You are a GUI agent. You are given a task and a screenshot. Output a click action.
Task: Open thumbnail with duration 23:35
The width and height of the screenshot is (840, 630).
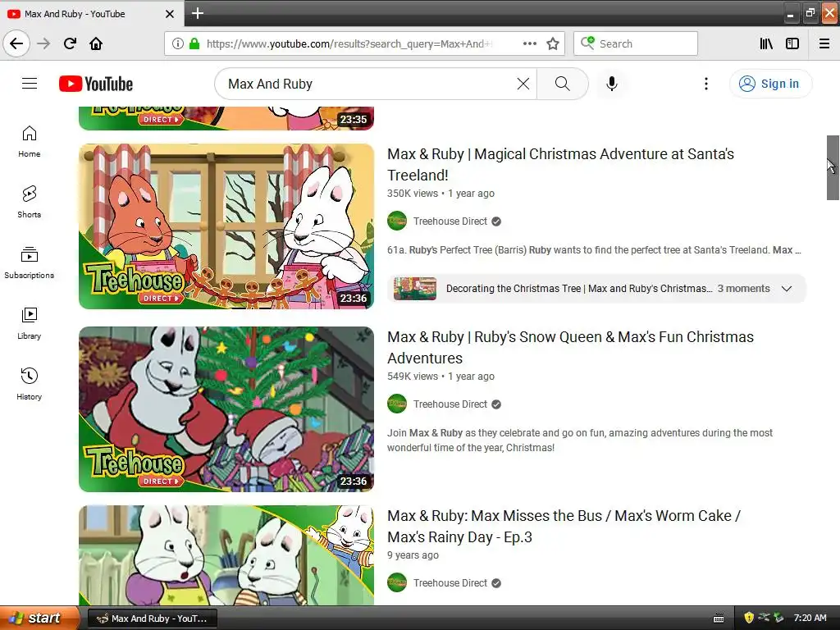tap(226, 118)
